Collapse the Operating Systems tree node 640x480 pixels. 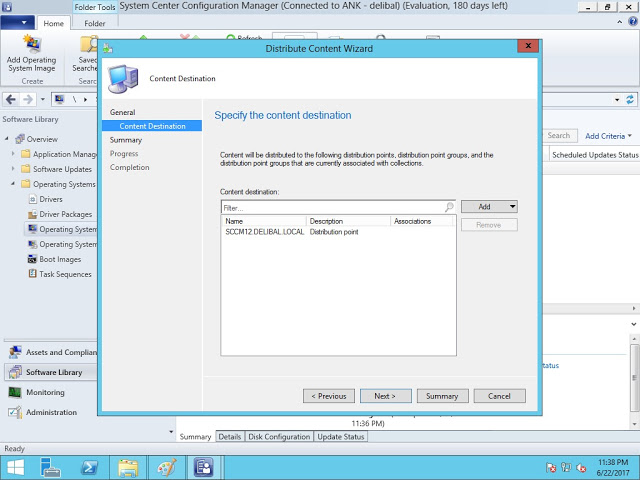(14, 184)
